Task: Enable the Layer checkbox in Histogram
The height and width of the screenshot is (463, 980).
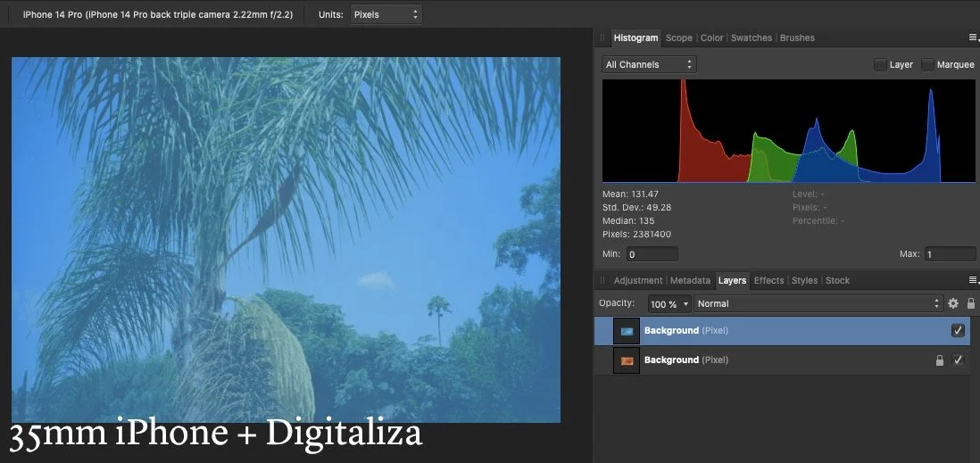Action: [880, 64]
